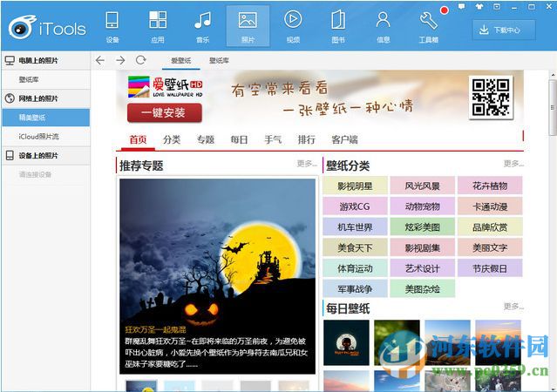Click the QR code in the banner

point(491,97)
